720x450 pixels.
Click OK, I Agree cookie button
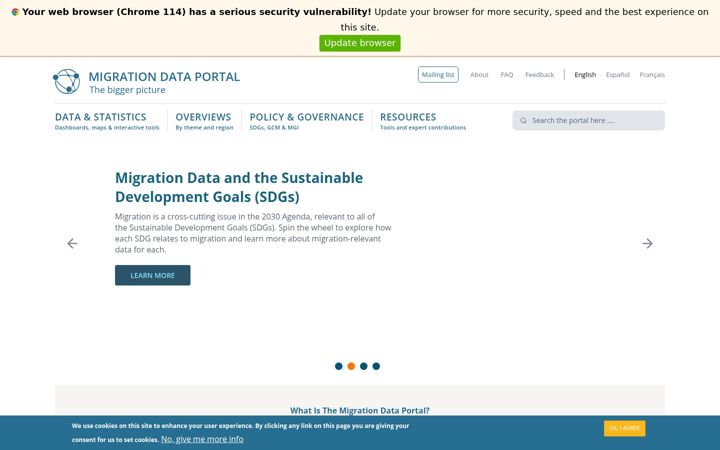coord(624,428)
